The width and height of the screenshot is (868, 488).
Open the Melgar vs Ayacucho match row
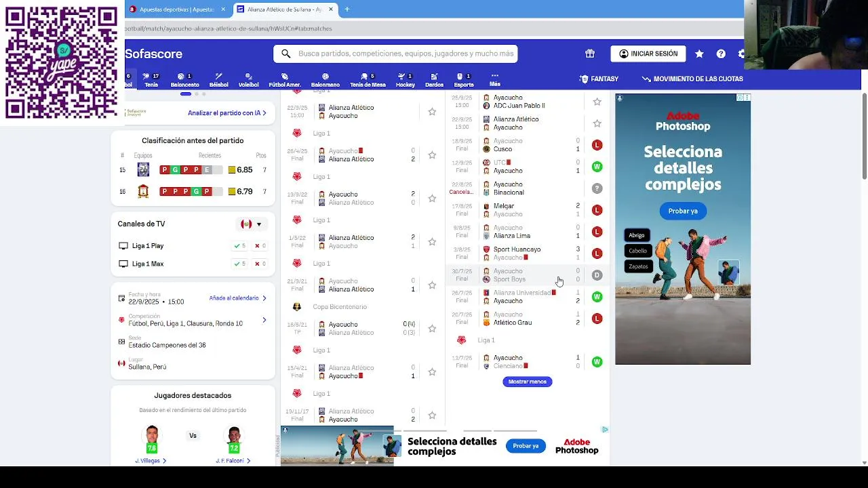(528, 210)
